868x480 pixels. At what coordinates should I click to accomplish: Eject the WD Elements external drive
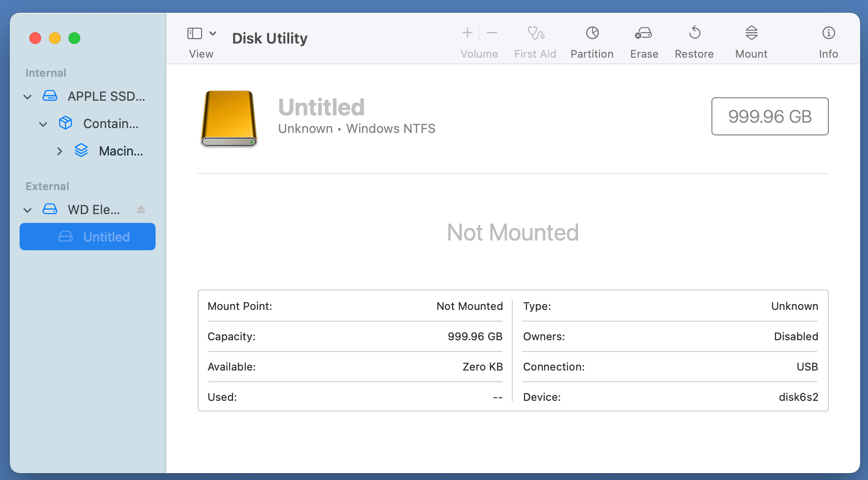tap(141, 209)
